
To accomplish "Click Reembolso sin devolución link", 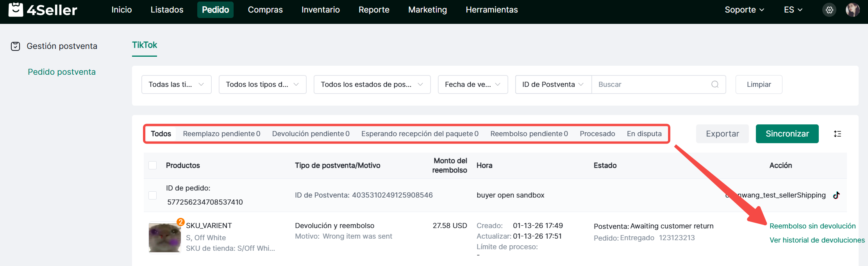I will click(x=812, y=226).
